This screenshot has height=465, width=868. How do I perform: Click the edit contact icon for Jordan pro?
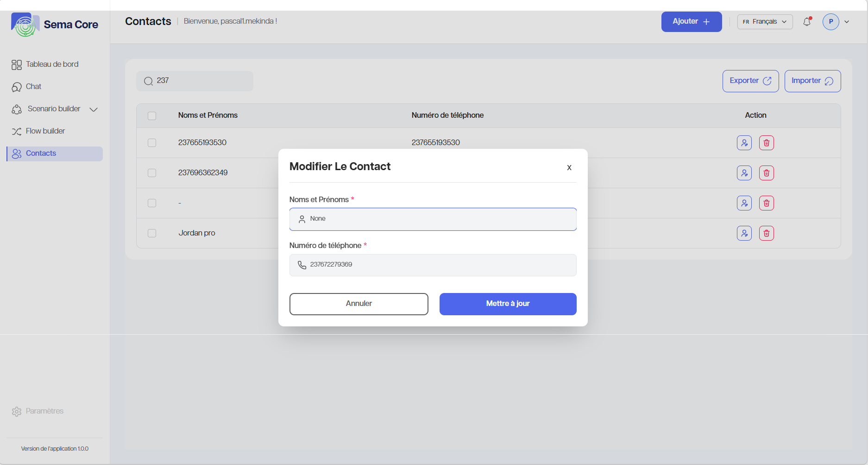tap(744, 233)
